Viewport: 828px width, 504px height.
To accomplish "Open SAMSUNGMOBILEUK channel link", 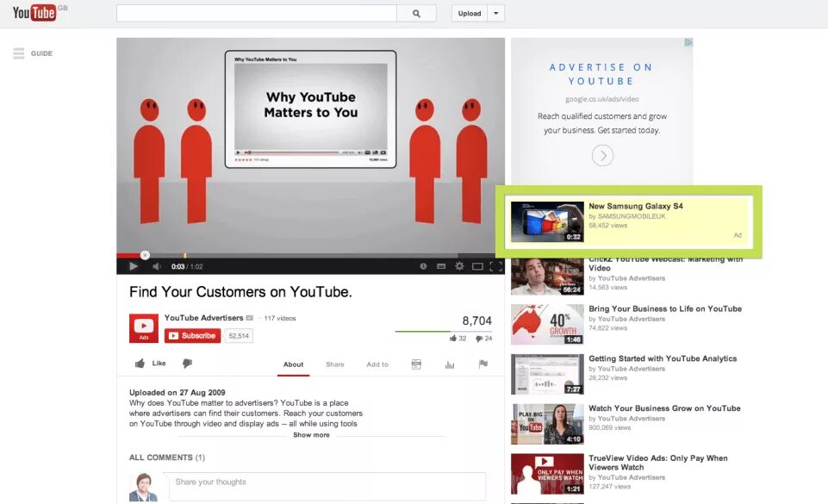I will coord(632,216).
